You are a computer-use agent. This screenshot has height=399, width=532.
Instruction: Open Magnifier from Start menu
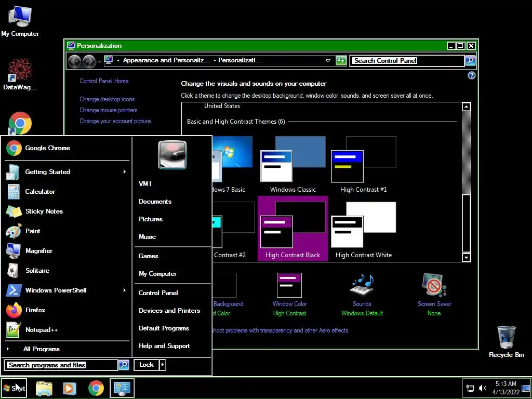tap(67, 251)
